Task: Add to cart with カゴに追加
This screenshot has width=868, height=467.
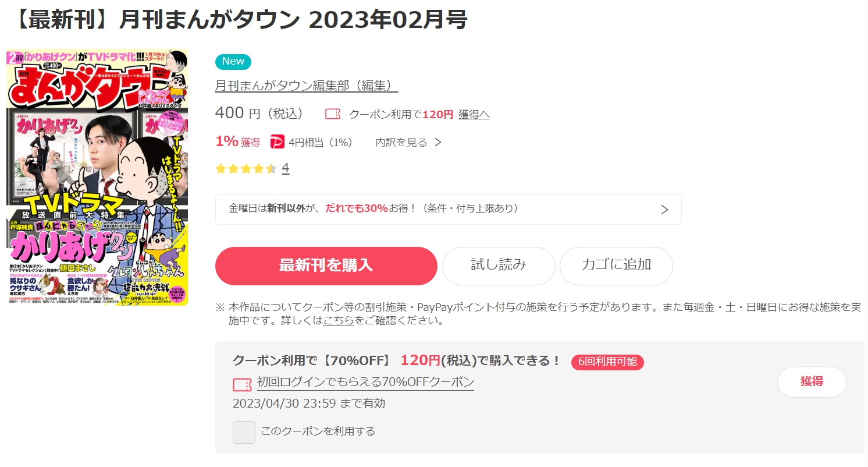Action: coord(616,266)
